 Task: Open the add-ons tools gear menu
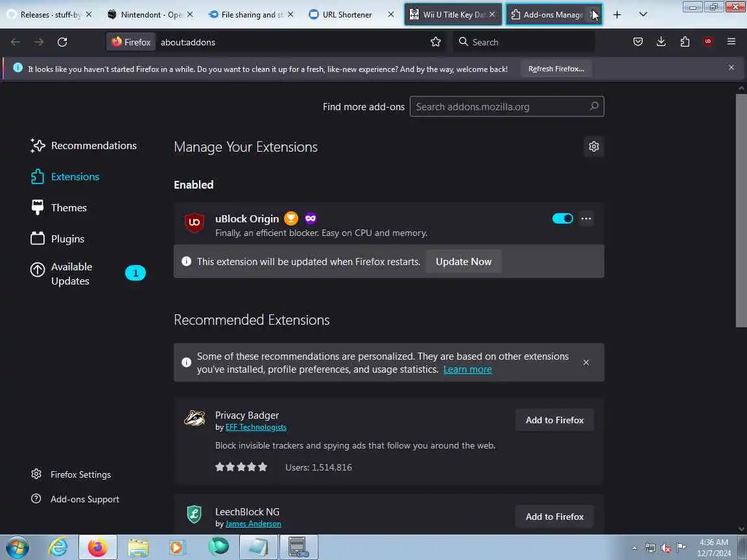click(x=593, y=146)
